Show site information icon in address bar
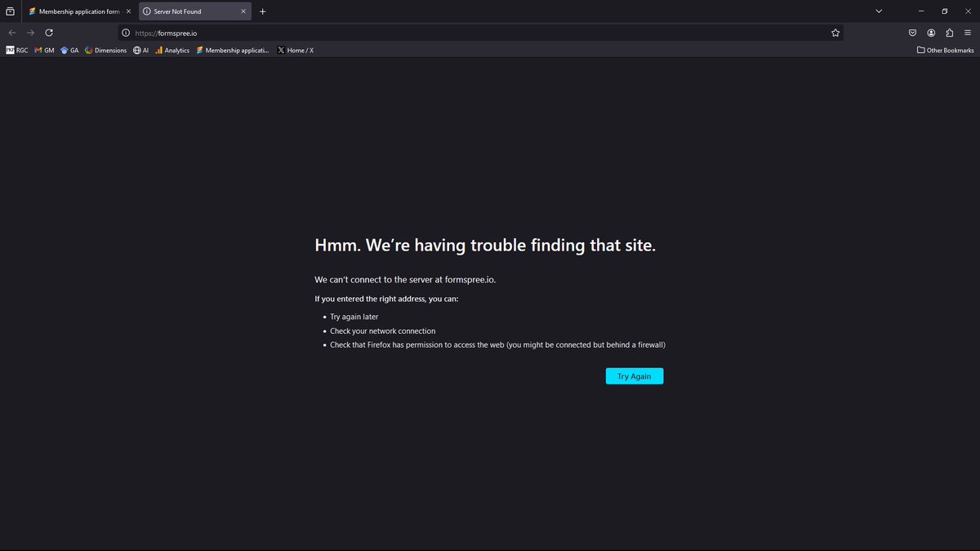The height and width of the screenshot is (551, 980). 126,33
